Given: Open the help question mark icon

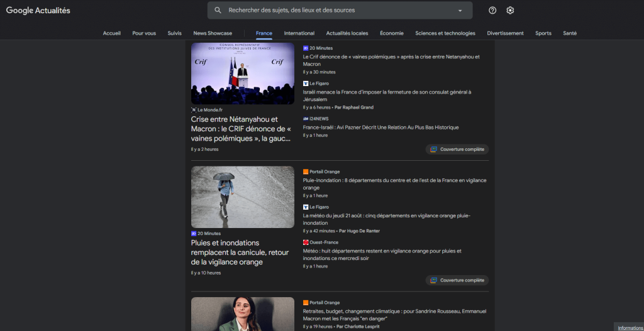Looking at the screenshot, I should coord(492,10).
